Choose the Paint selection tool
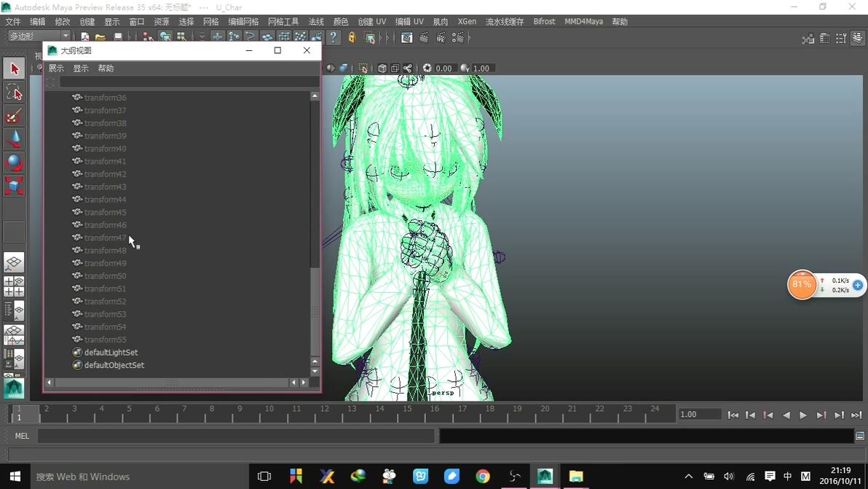Image resolution: width=868 pixels, height=489 pixels. coord(14,116)
